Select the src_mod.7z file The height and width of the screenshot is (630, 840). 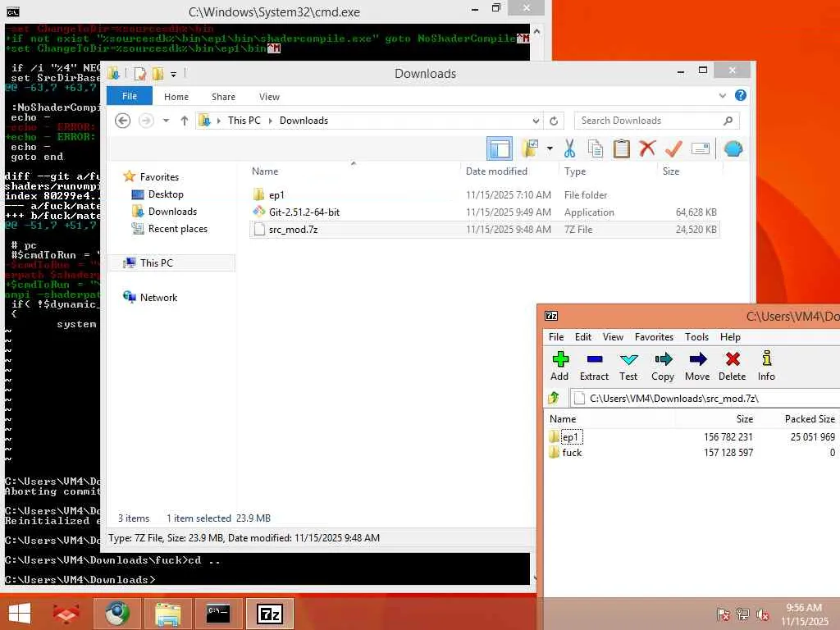[484, 230]
